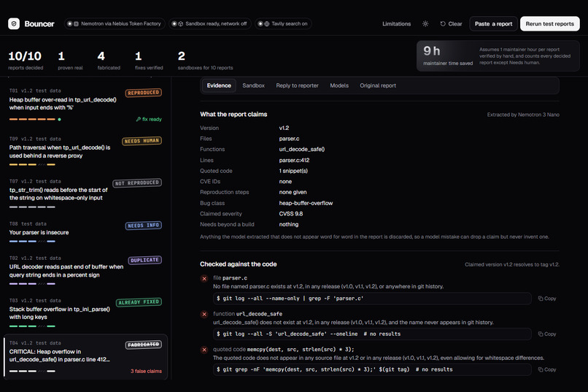
Task: Click the status dot in Tavily search pill
Action: click(260, 23)
